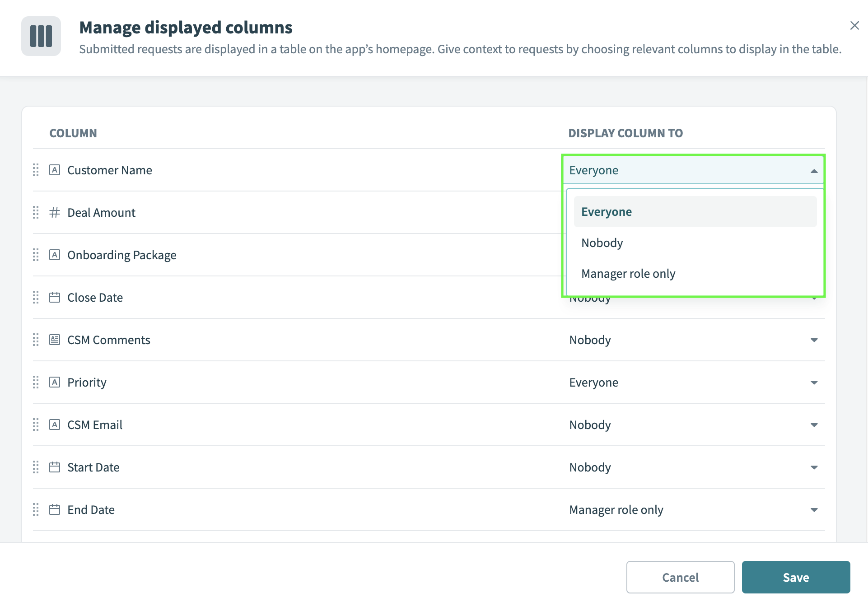
Task: Click the text type icon beside Customer Name
Action: (55, 170)
